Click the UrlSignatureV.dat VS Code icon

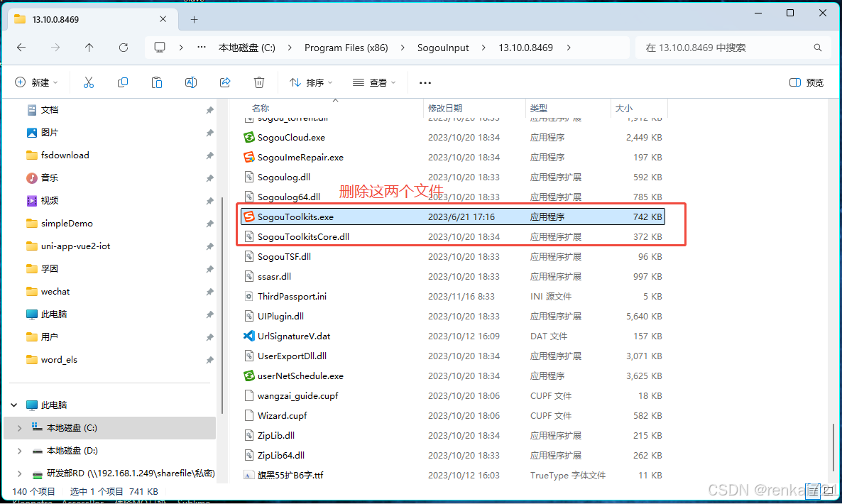tap(248, 336)
